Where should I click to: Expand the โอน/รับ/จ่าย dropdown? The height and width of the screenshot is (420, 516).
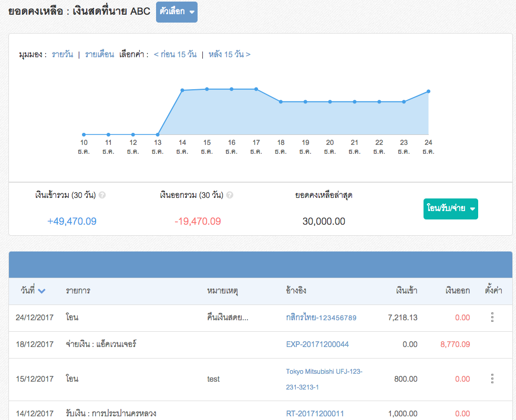tap(450, 208)
